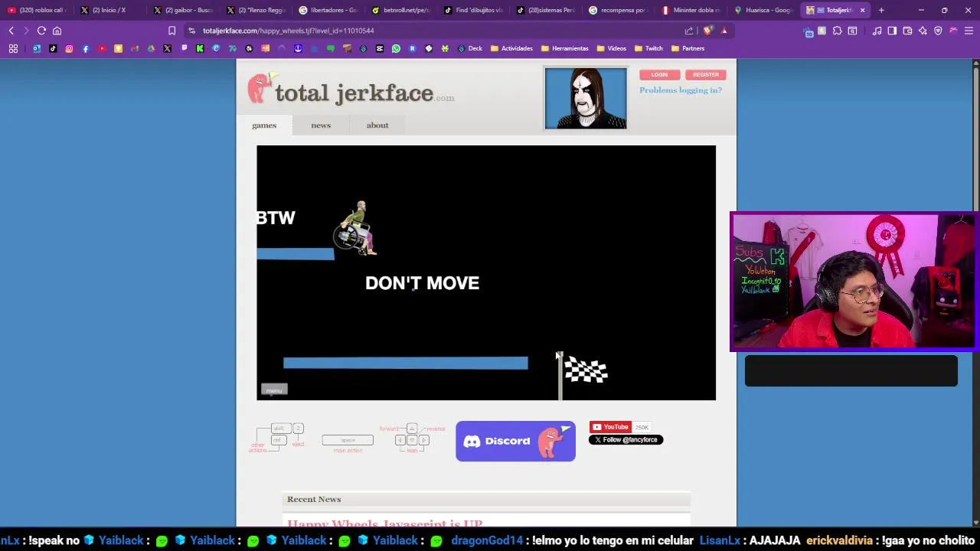
Task: Click the LOGIN button
Action: pyautogui.click(x=659, y=75)
